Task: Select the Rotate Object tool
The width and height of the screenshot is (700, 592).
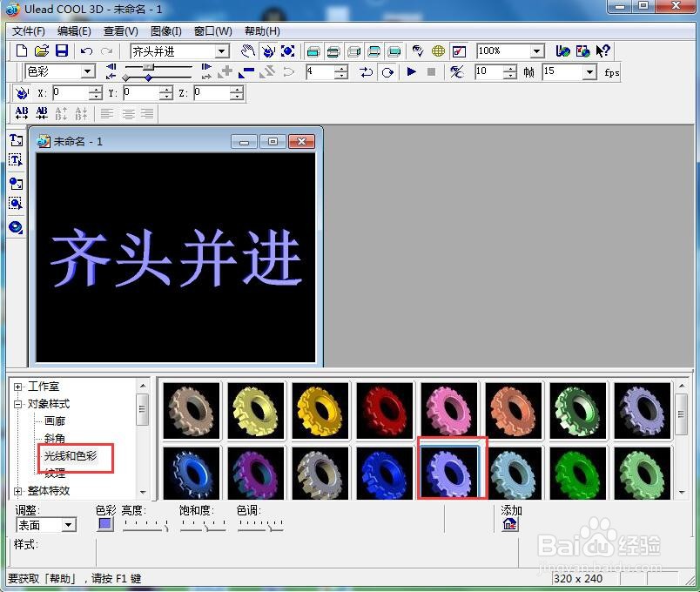Action: coord(268,51)
